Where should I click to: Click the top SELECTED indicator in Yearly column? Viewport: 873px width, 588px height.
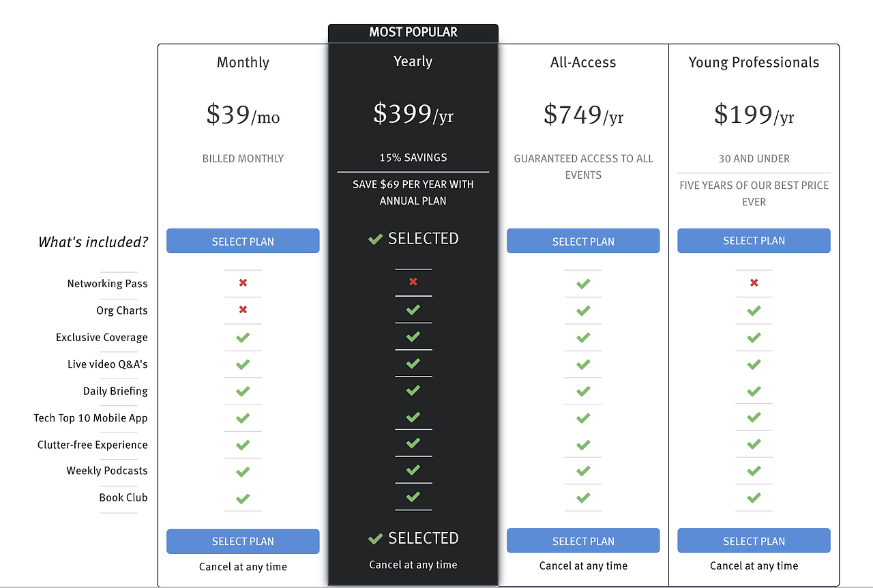click(x=413, y=239)
